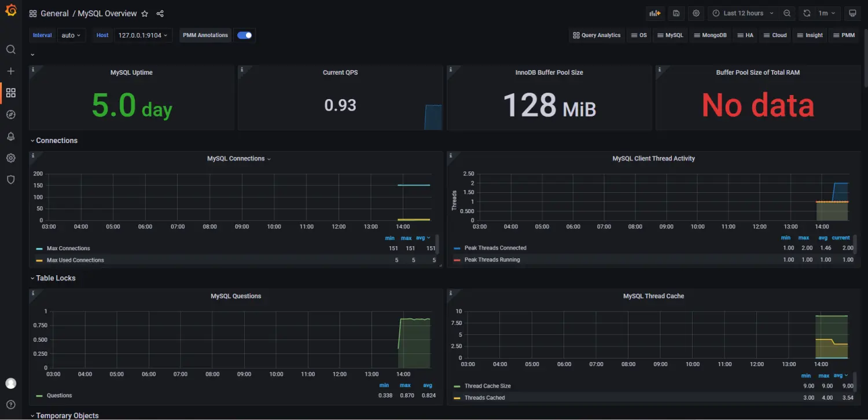This screenshot has width=868, height=420.
Task: Toggle the PMM Annotations switch
Action: (x=245, y=35)
